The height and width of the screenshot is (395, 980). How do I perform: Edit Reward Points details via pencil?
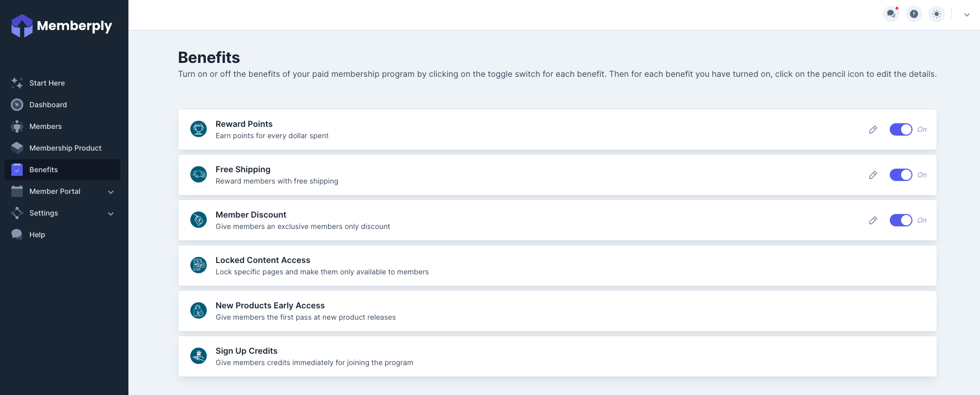[x=873, y=129]
